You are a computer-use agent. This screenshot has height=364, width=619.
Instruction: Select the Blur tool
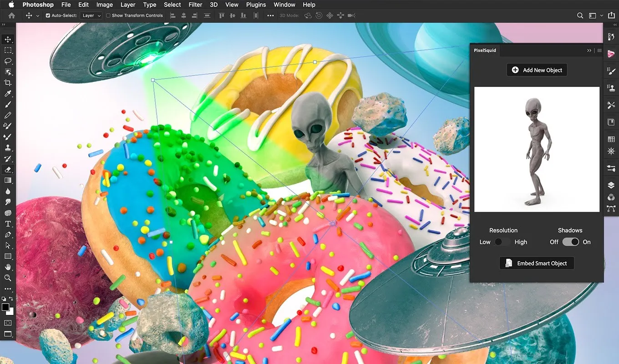[8, 191]
